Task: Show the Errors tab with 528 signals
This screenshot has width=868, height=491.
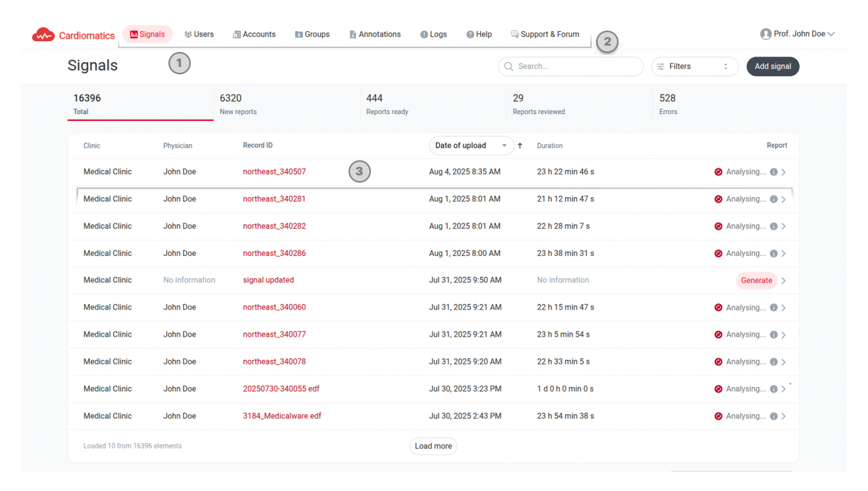Action: [x=667, y=104]
